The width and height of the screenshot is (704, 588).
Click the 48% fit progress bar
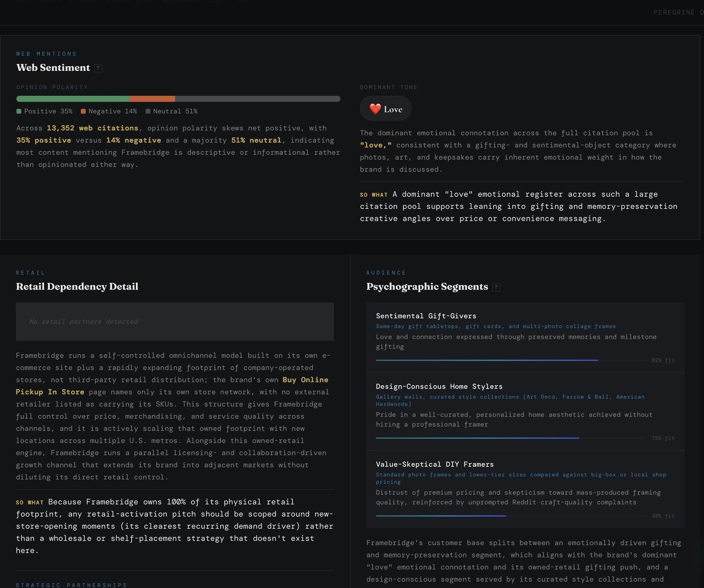[511, 516]
